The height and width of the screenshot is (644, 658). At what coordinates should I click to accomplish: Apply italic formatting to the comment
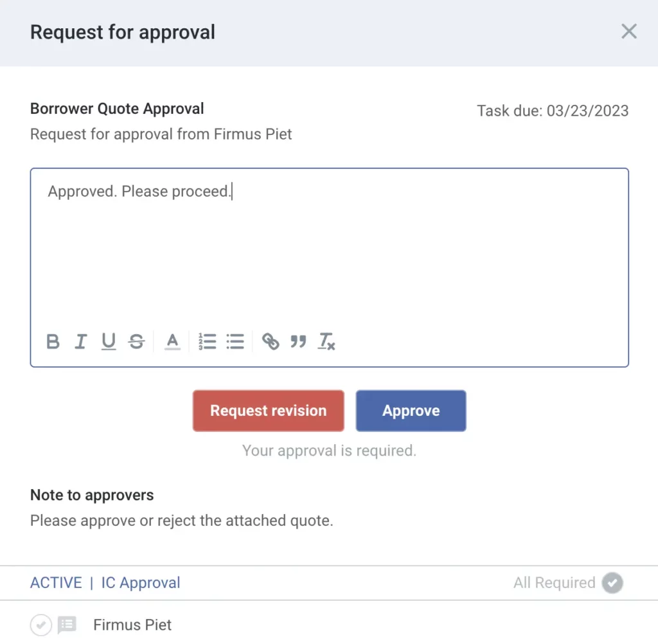[x=80, y=341]
